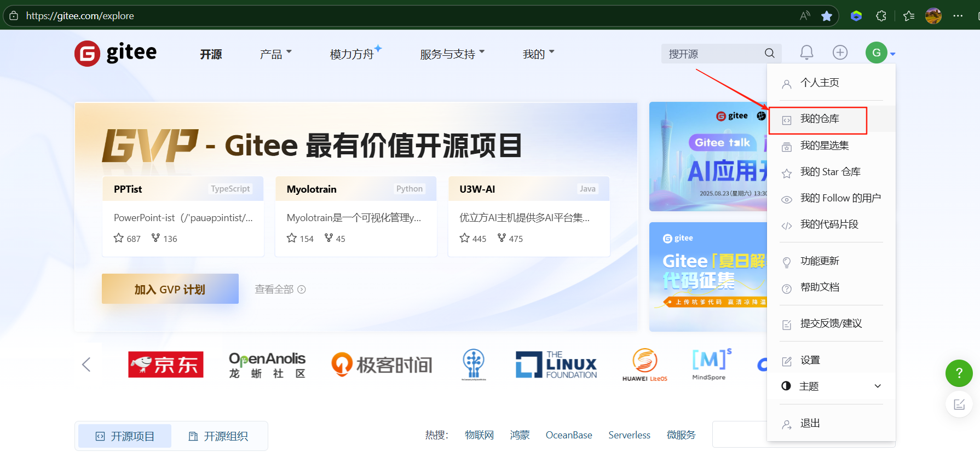Open browser three-dot settings menu
This screenshot has width=980, height=457.
coord(958,16)
